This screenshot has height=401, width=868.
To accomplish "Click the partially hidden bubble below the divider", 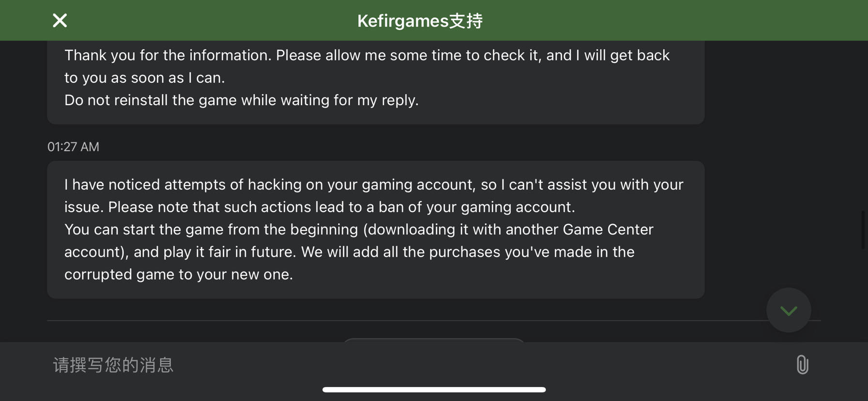I will click(x=434, y=340).
